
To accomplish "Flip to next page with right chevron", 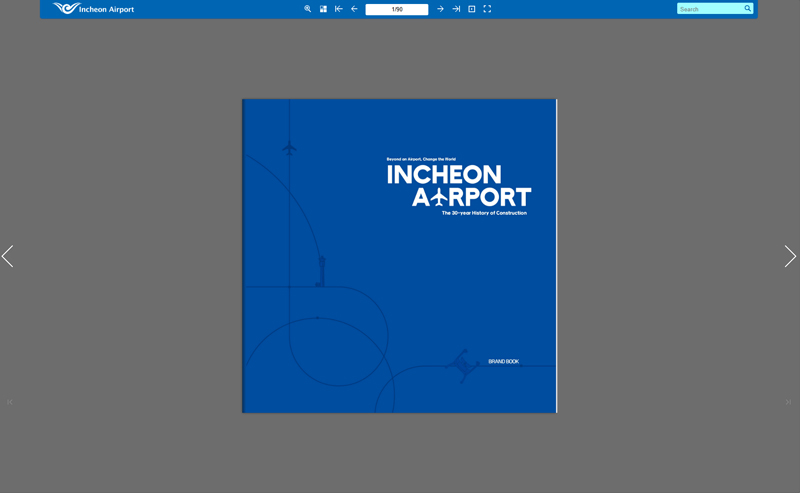I will [790, 256].
